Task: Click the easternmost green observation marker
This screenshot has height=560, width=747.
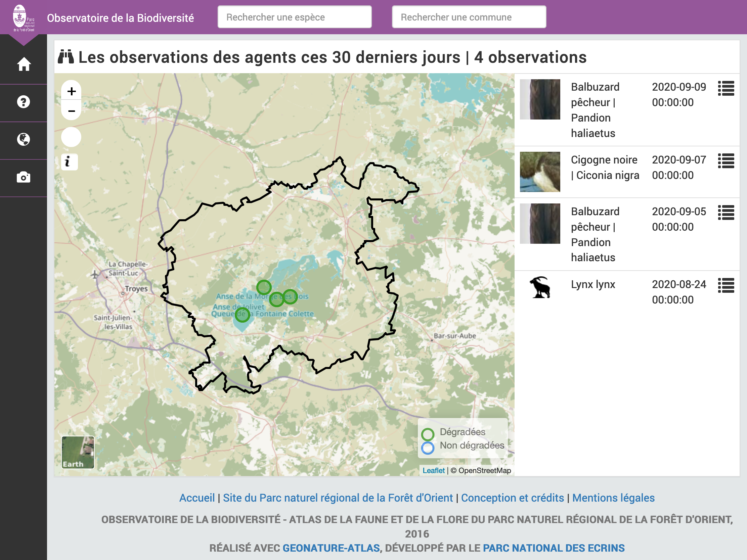Action: 290,297
